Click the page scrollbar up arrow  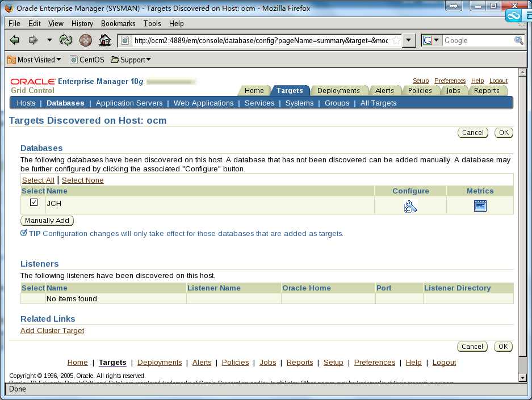522,72
